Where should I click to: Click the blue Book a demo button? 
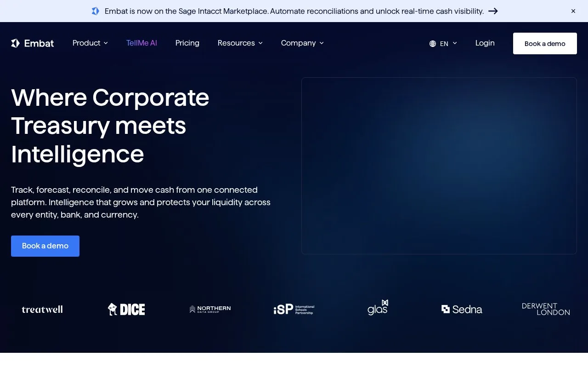45,246
